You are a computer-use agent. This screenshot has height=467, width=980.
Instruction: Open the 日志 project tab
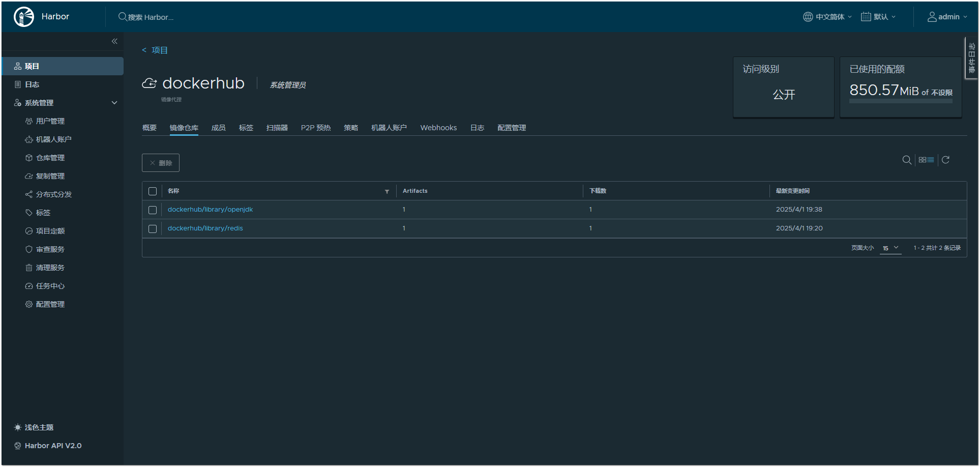477,128
